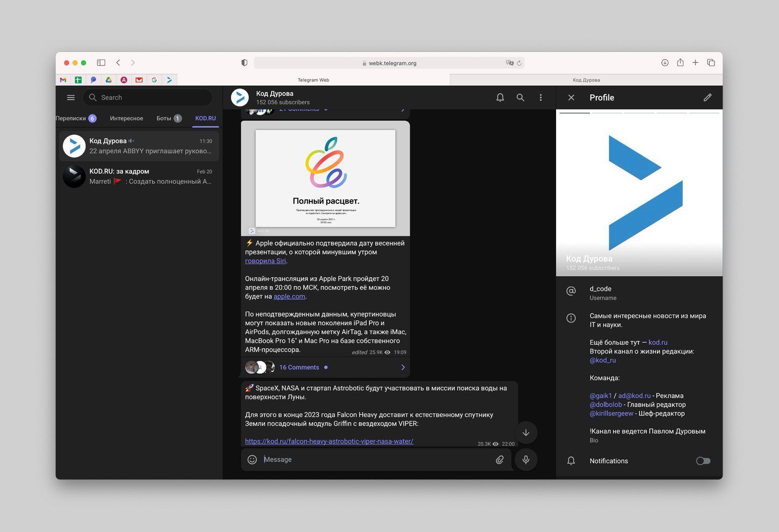Open the falcon-heavy-astrobotic kod.ru article link

tap(329, 442)
